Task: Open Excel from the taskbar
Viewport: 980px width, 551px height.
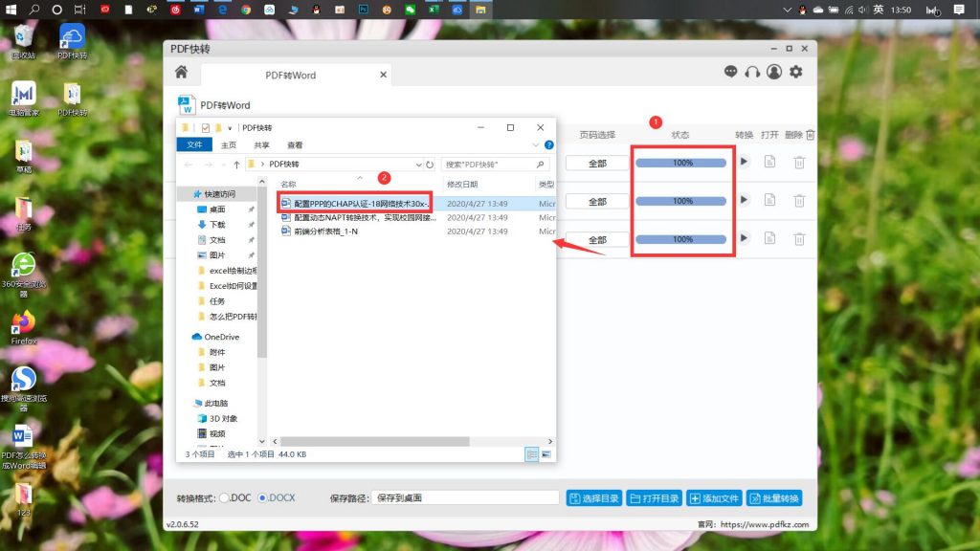Action: coord(434,10)
